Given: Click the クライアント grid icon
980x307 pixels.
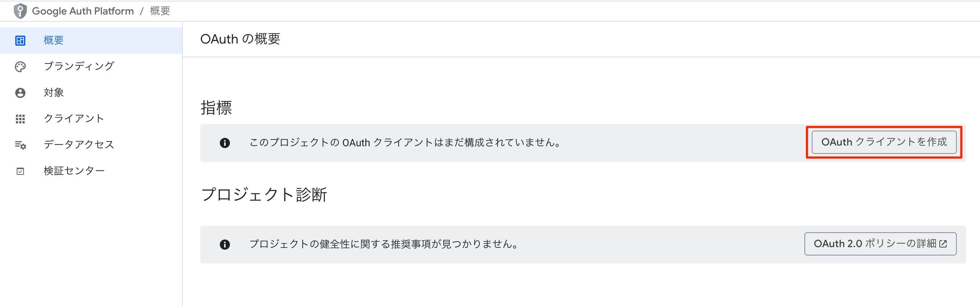Looking at the screenshot, I should pyautogui.click(x=20, y=119).
